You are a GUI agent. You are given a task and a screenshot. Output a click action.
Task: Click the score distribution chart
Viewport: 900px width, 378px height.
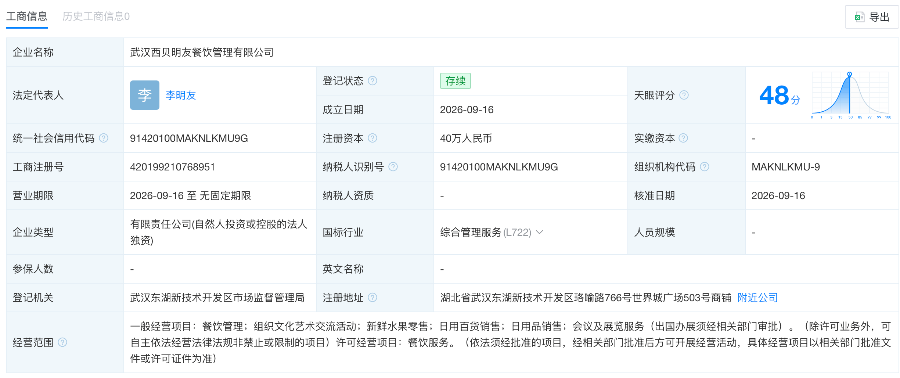pos(851,96)
